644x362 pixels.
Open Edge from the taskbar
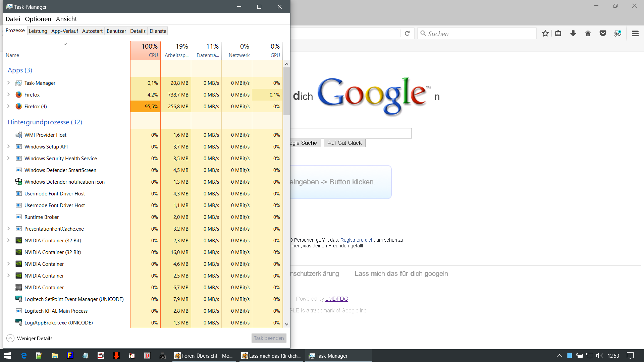(x=24, y=356)
